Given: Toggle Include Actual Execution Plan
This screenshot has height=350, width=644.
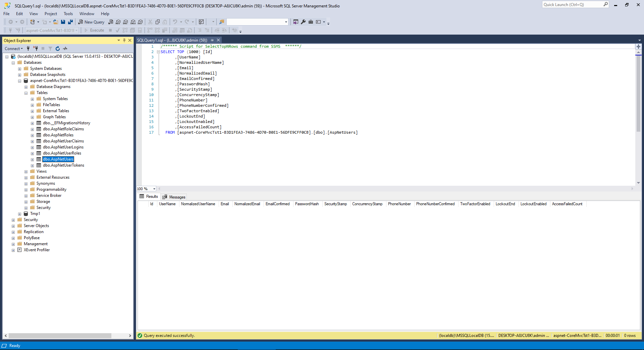Looking at the screenshot, I should click(150, 30).
